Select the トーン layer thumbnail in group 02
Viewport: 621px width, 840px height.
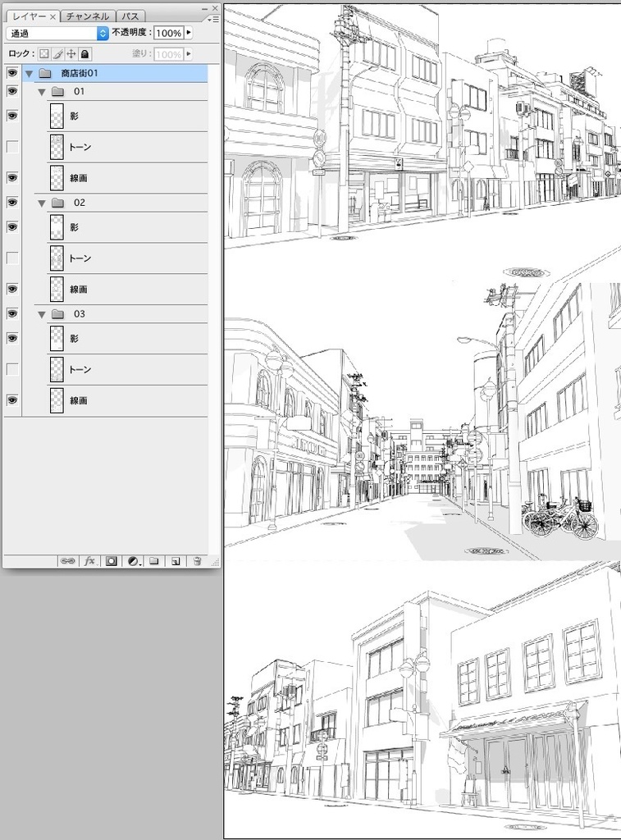tap(57, 258)
